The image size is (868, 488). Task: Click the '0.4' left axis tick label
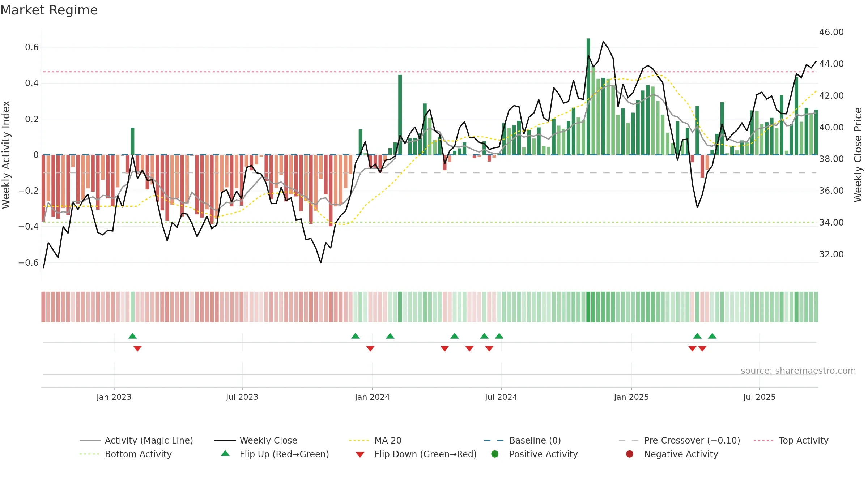[32, 83]
